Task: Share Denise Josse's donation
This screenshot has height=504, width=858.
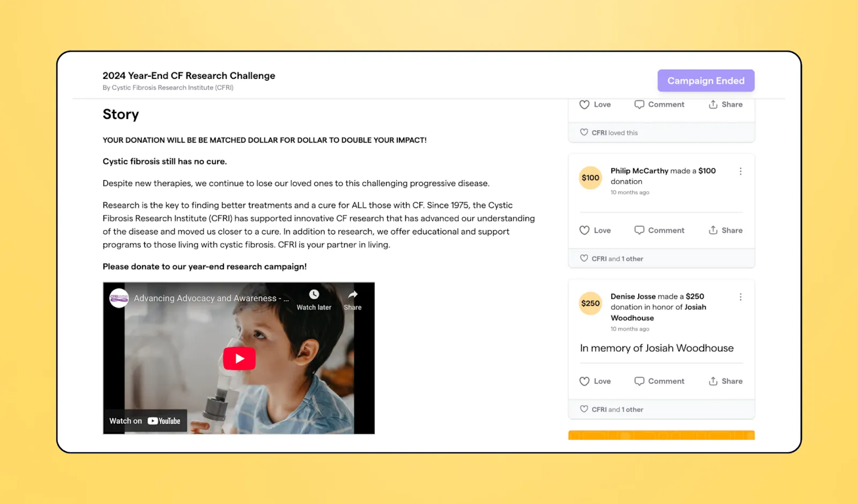Action: tap(726, 381)
